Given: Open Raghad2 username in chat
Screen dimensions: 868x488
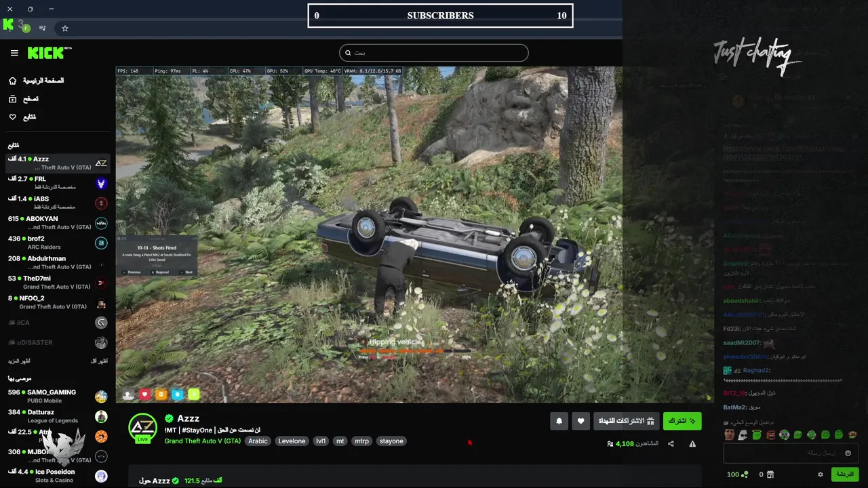Looking at the screenshot, I should pyautogui.click(x=756, y=371).
